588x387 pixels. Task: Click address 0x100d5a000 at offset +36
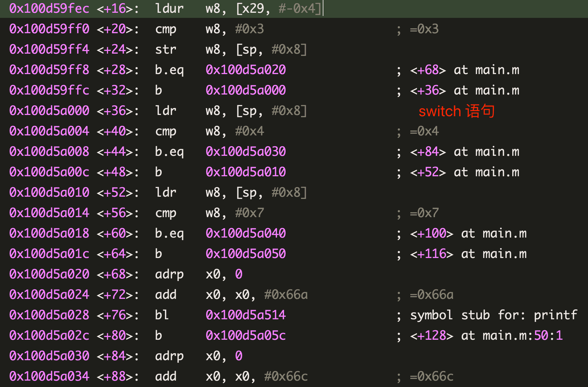click(49, 111)
